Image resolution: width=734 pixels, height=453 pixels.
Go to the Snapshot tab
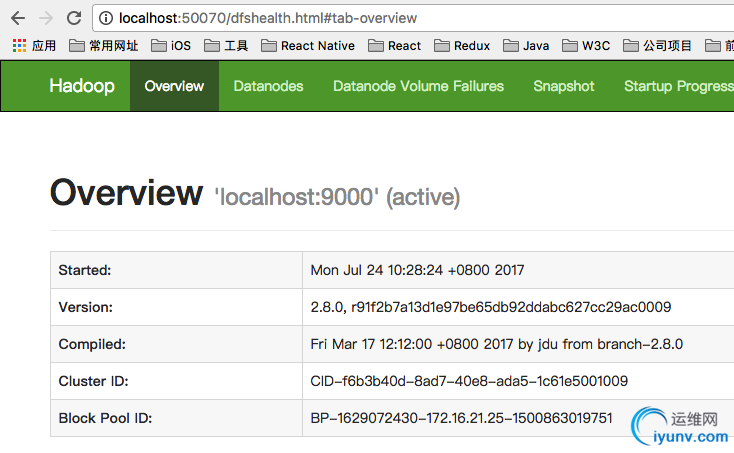point(564,86)
